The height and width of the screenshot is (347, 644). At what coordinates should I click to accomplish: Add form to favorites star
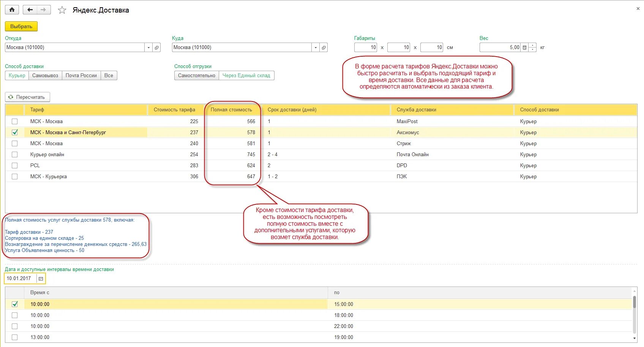(62, 10)
